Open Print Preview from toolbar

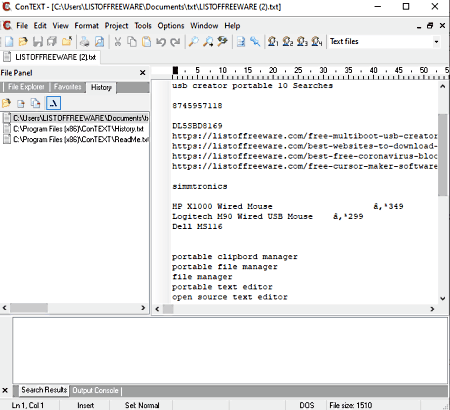click(99, 42)
